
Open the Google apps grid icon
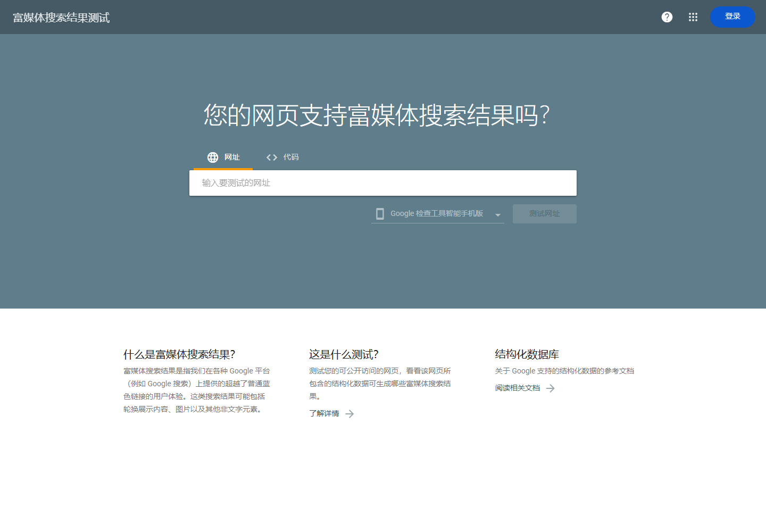[x=693, y=17]
